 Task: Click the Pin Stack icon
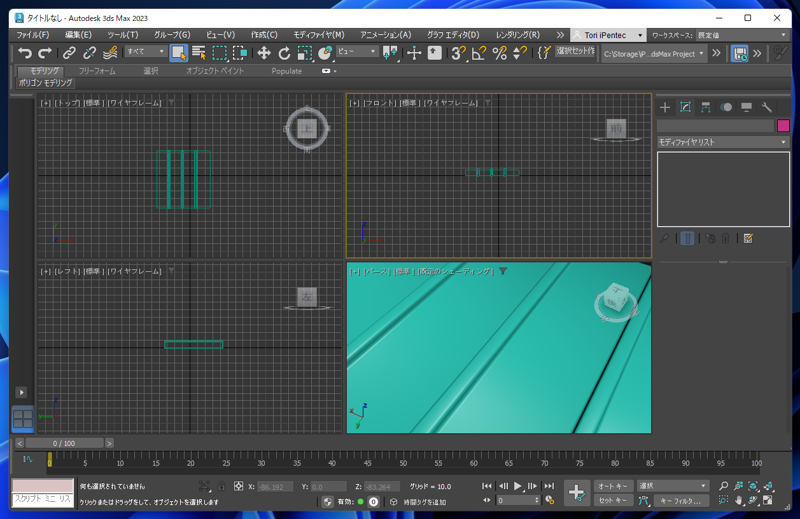point(664,238)
